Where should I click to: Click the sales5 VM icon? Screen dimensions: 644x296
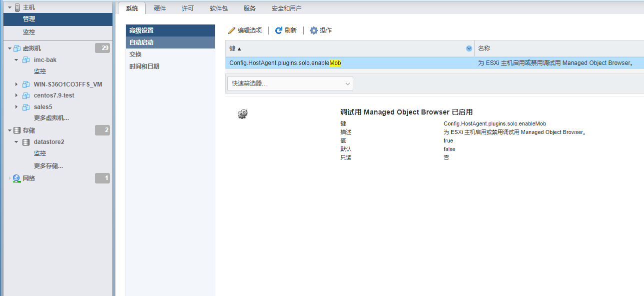26,107
